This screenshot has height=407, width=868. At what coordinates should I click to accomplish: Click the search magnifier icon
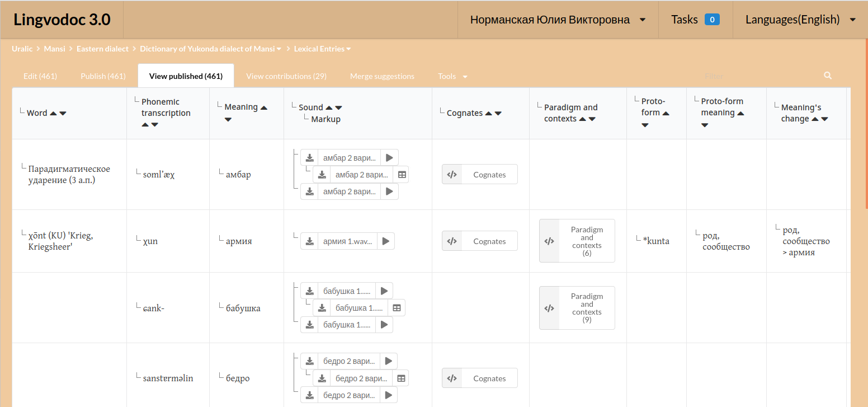coord(828,76)
